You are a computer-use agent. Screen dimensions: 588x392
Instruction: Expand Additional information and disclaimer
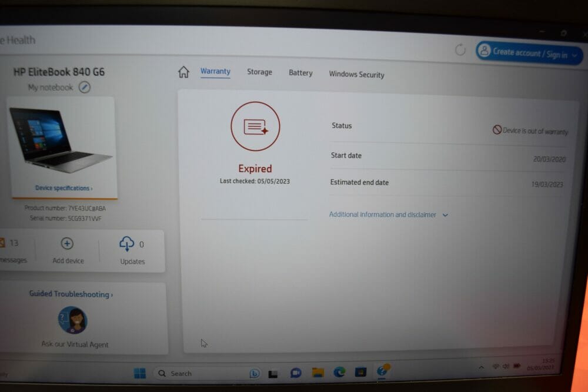click(x=388, y=215)
